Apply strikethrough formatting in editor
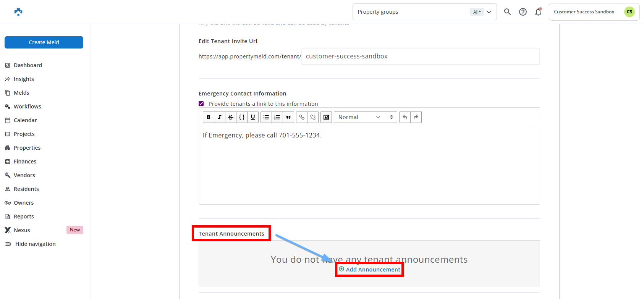The image size is (644, 299). tap(231, 117)
